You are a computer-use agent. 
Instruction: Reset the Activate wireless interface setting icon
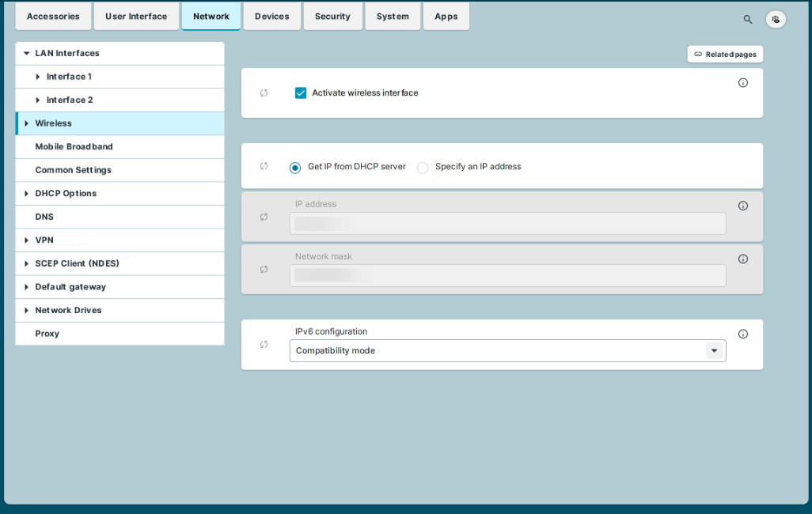click(x=264, y=93)
